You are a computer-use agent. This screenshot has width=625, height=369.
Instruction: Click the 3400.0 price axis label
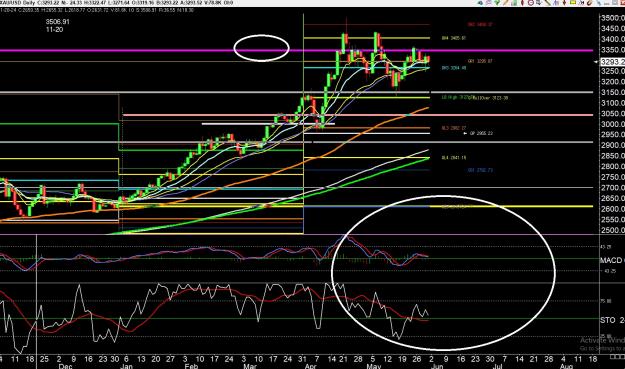pos(613,39)
